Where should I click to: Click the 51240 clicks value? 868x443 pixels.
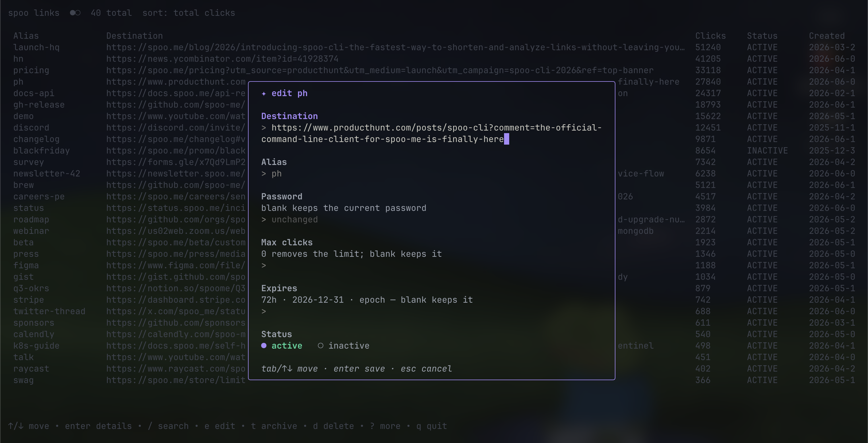tap(708, 47)
